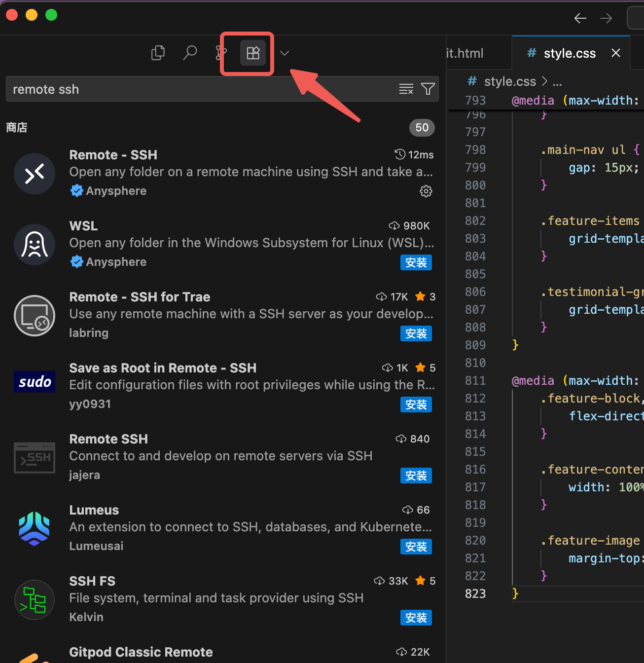Click the '@media' rule on line 811
Screen dimensions: 644x663
[x=533, y=380]
